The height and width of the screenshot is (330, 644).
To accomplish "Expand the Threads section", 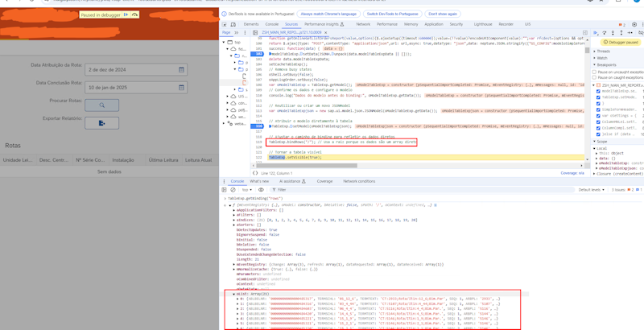I will [x=604, y=51].
